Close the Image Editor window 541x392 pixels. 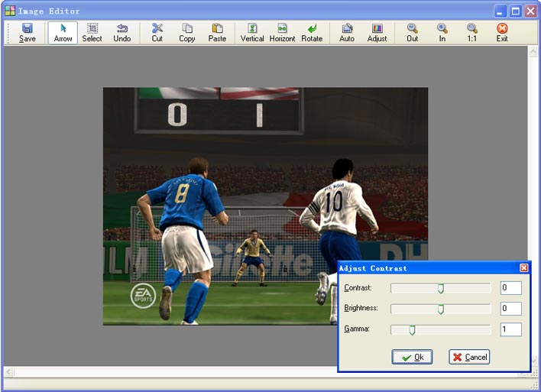[530, 11]
